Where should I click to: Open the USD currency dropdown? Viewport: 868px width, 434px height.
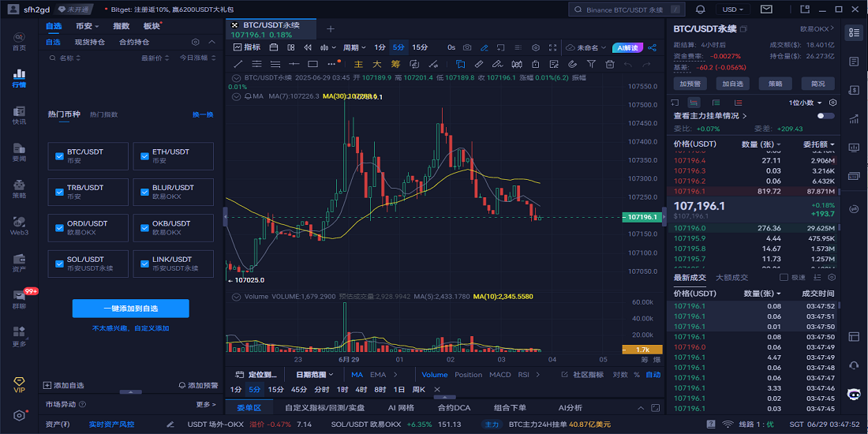[735, 9]
